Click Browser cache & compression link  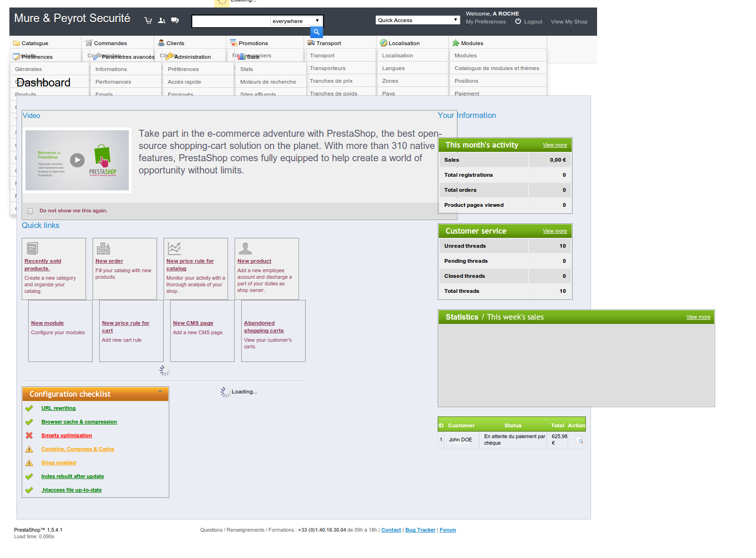79,422
